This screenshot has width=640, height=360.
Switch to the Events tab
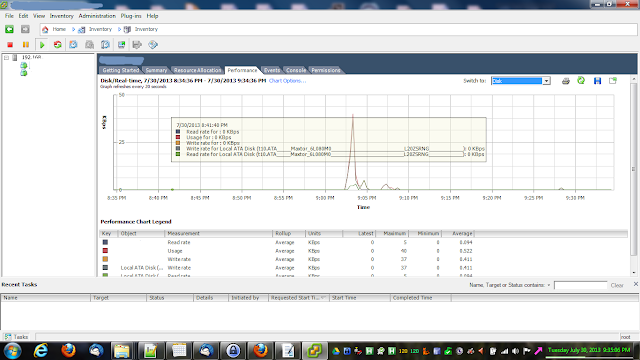pos(272,70)
